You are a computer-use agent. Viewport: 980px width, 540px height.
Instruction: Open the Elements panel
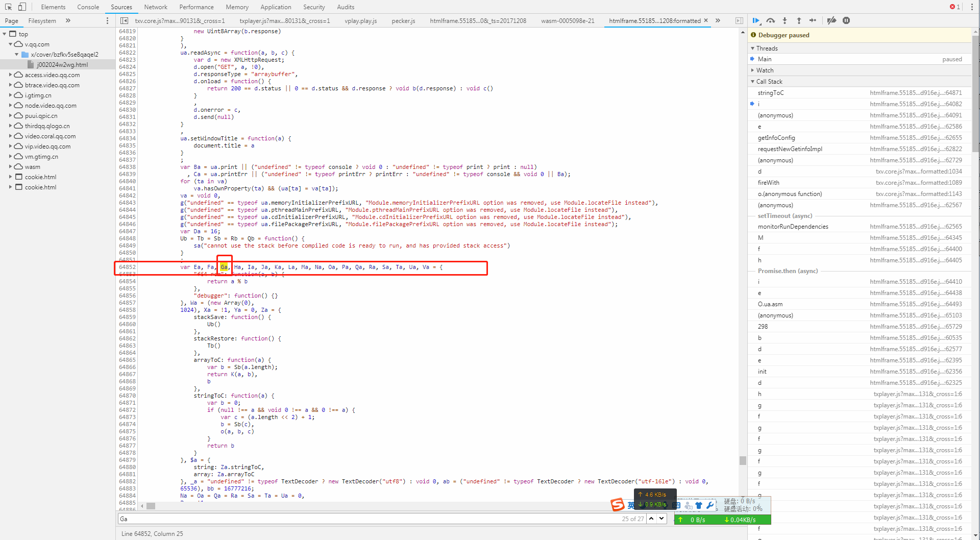point(53,7)
